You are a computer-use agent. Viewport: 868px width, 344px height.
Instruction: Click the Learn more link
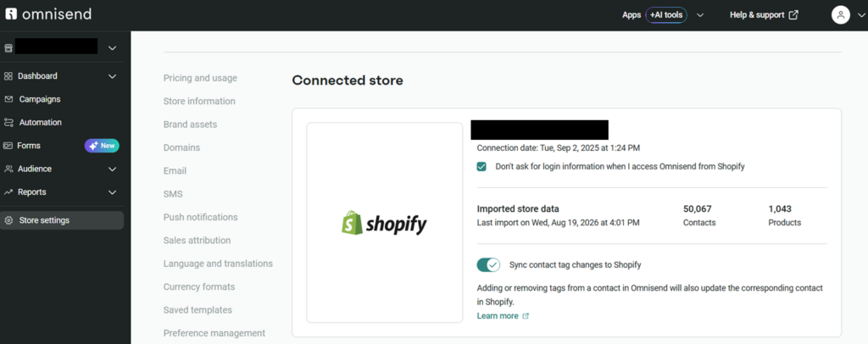pyautogui.click(x=498, y=316)
